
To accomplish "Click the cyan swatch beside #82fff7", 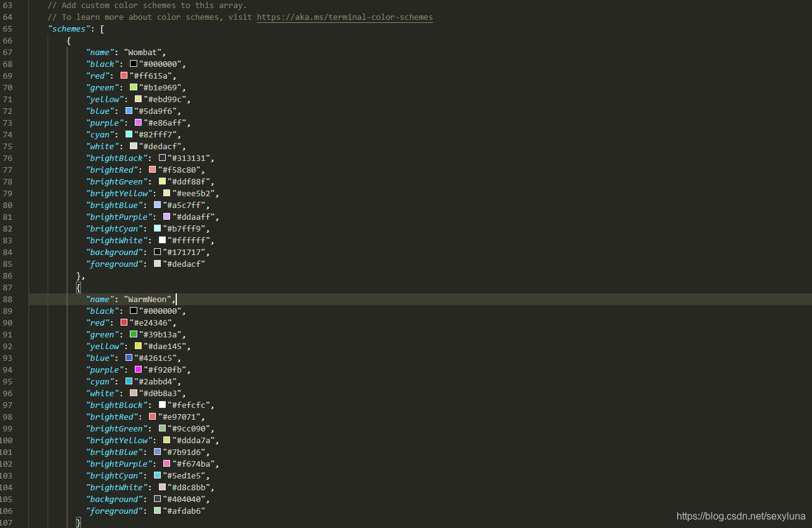I will (x=129, y=134).
